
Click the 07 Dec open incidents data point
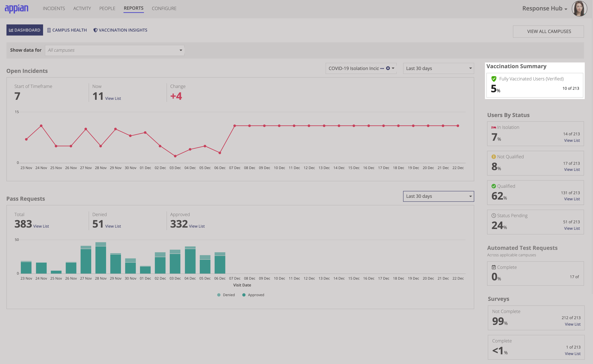[x=235, y=126]
